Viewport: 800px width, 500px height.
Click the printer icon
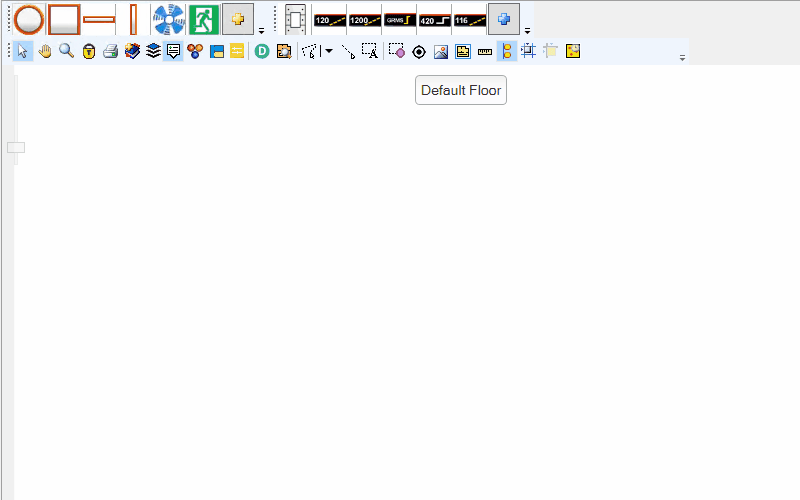[x=110, y=51]
